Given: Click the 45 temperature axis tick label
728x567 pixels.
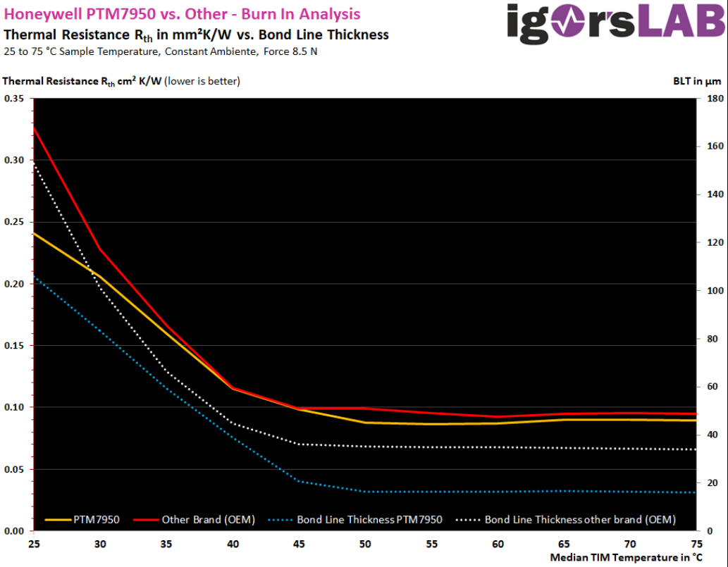Looking at the screenshot, I should (x=299, y=544).
